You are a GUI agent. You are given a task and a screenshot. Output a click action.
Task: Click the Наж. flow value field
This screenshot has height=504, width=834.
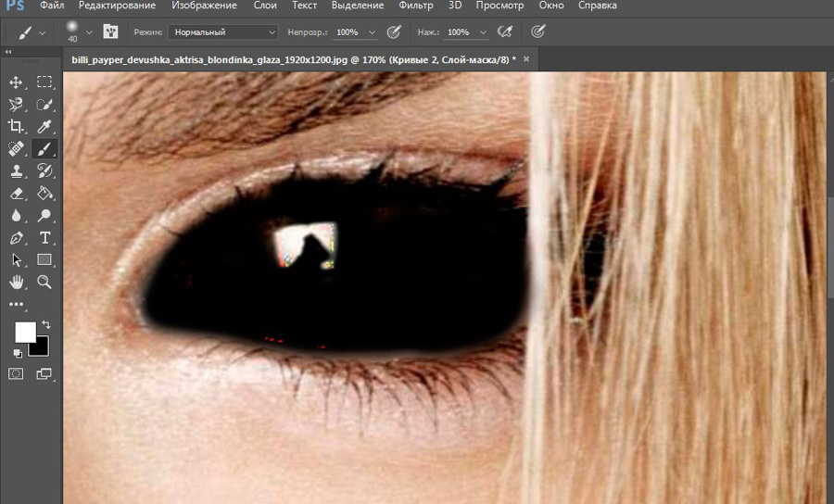click(x=460, y=32)
